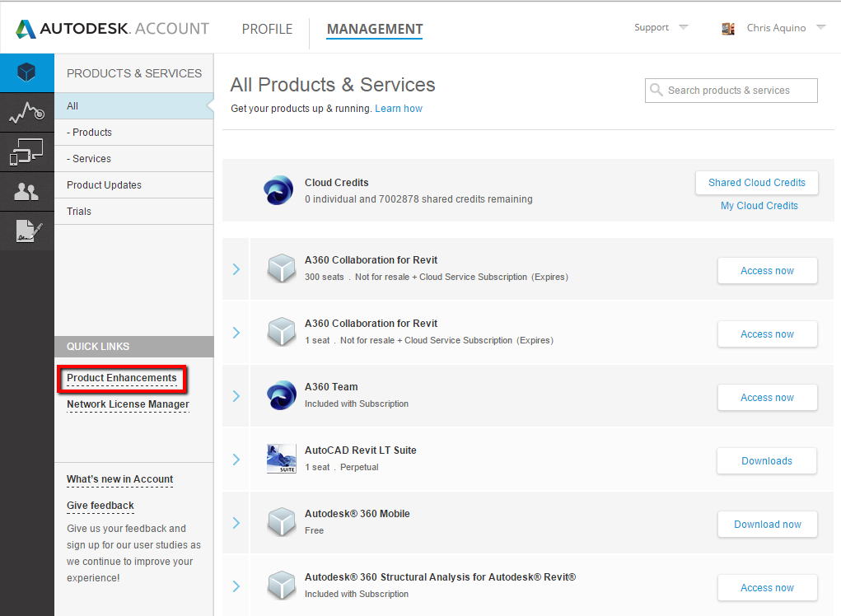
Task: Select All in Products & Services menu
Action: point(134,106)
